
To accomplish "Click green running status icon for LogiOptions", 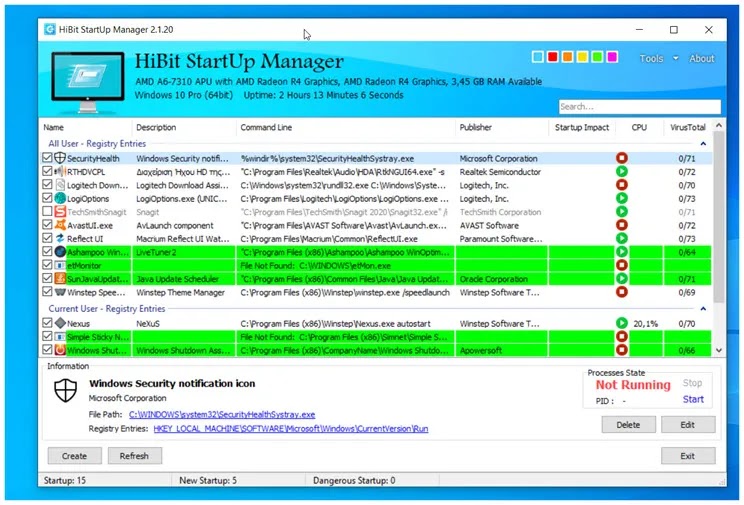I will (622, 198).
